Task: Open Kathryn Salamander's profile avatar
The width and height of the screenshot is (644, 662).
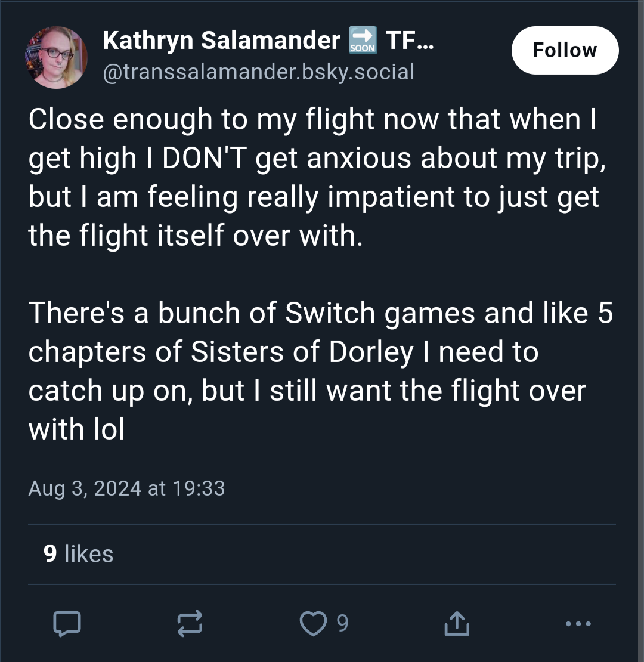Action: coord(57,57)
